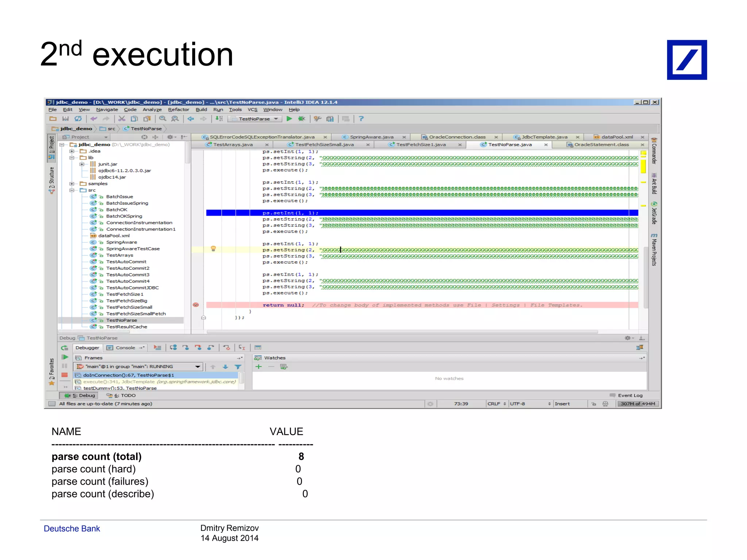
Task: Open the Navigate menu
Action: (107, 109)
